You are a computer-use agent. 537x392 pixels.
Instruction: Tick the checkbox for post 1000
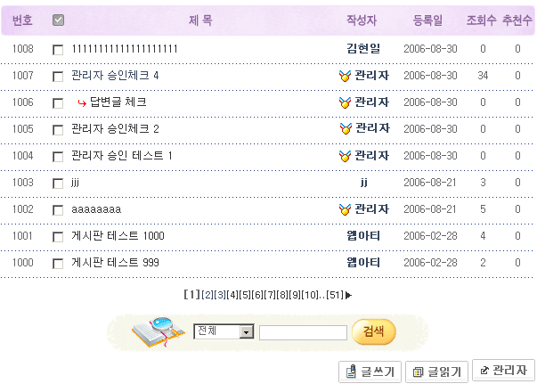tap(58, 264)
